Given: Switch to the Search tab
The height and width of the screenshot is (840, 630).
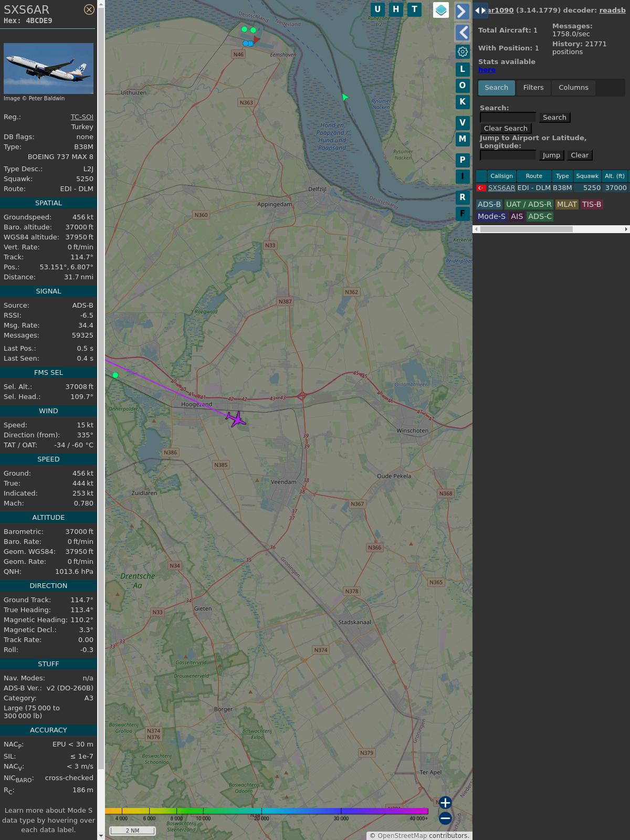Looking at the screenshot, I should pos(497,88).
